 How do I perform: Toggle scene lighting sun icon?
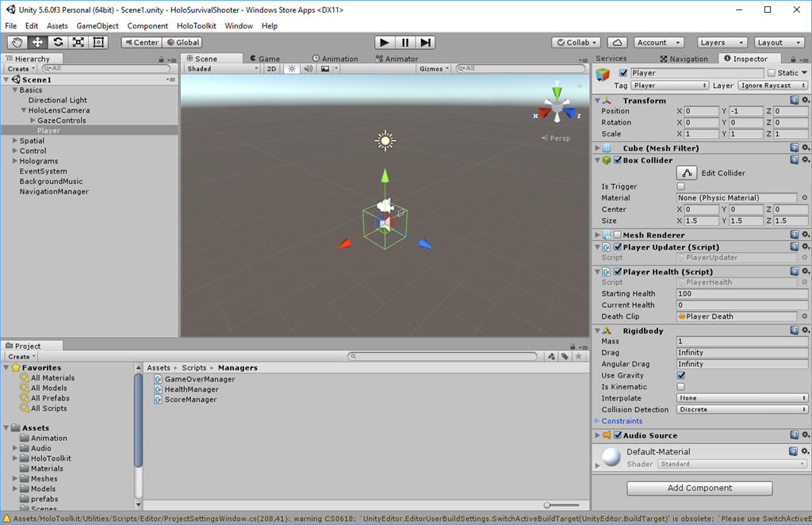click(x=292, y=68)
